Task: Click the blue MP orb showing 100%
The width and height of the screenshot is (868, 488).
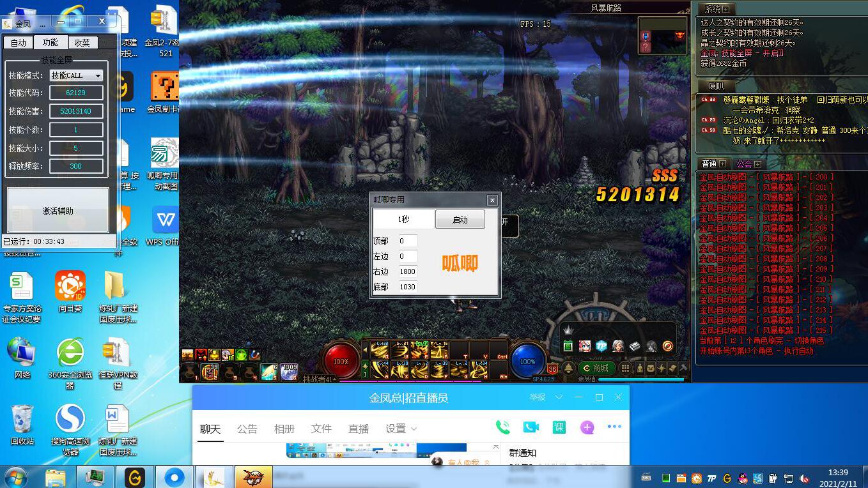Action: (528, 362)
